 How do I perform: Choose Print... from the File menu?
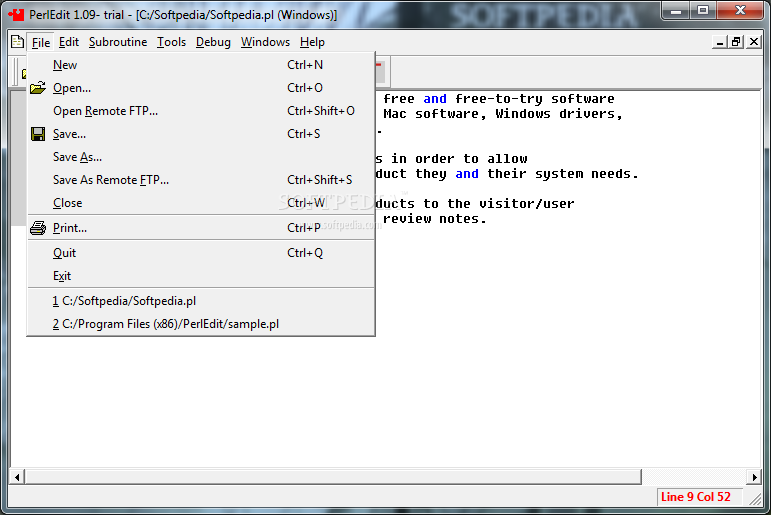click(x=201, y=228)
